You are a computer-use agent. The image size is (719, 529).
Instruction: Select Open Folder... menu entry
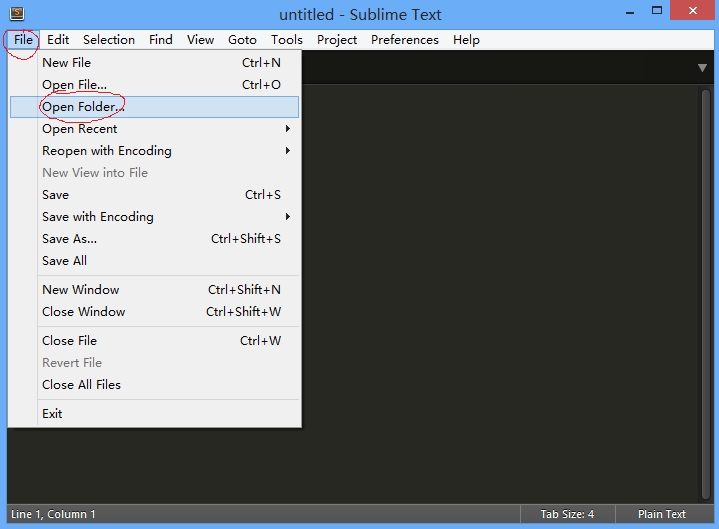pyautogui.click(x=155, y=107)
